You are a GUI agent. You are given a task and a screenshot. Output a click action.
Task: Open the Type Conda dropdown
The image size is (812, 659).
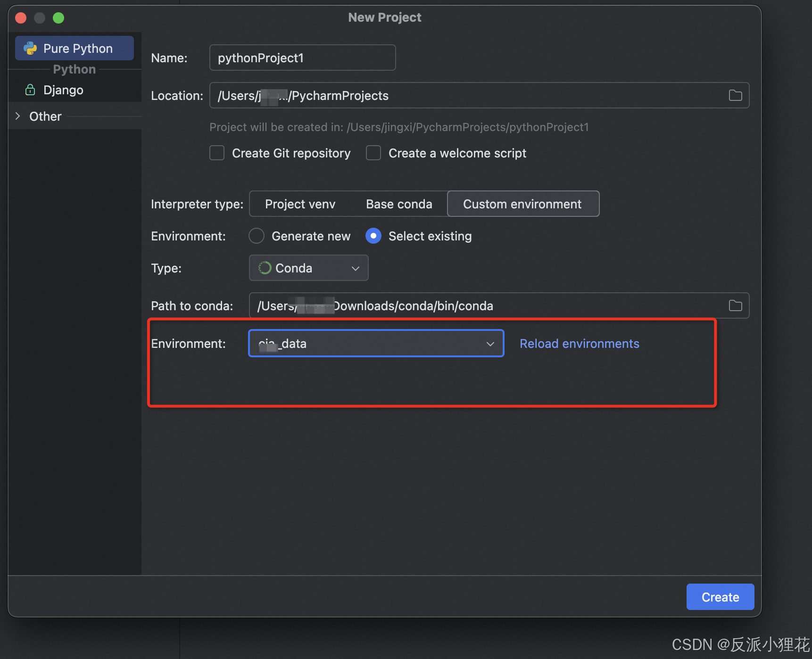pos(308,268)
